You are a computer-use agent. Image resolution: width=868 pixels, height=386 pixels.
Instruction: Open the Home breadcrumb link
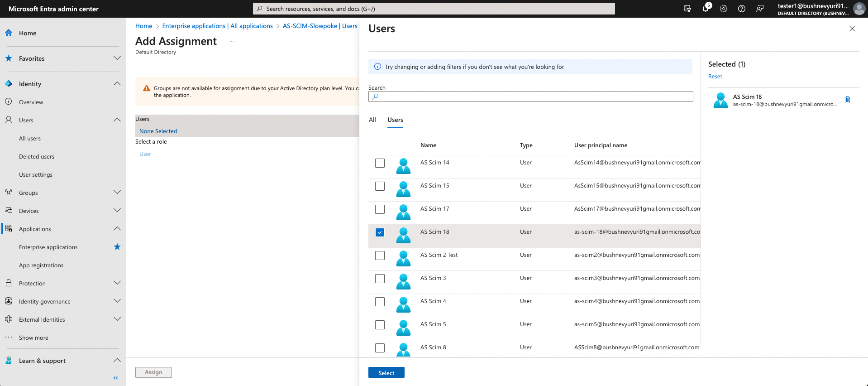[144, 26]
